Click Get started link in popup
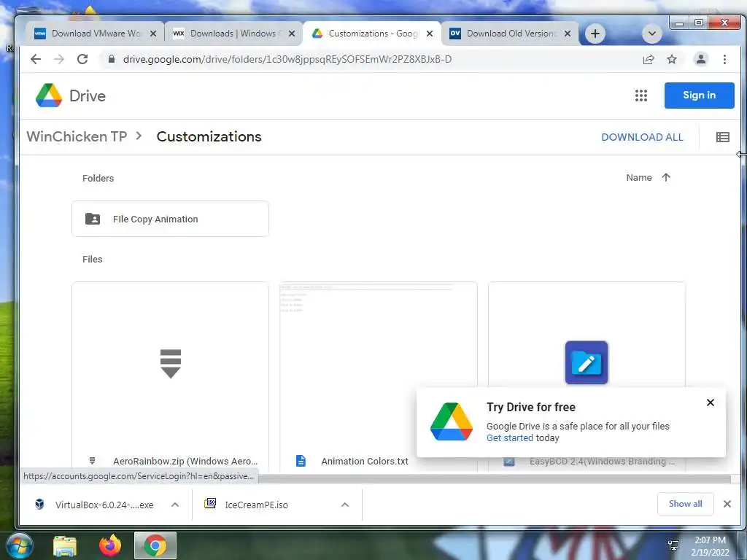Image resolution: width=747 pixels, height=560 pixels. coord(510,437)
